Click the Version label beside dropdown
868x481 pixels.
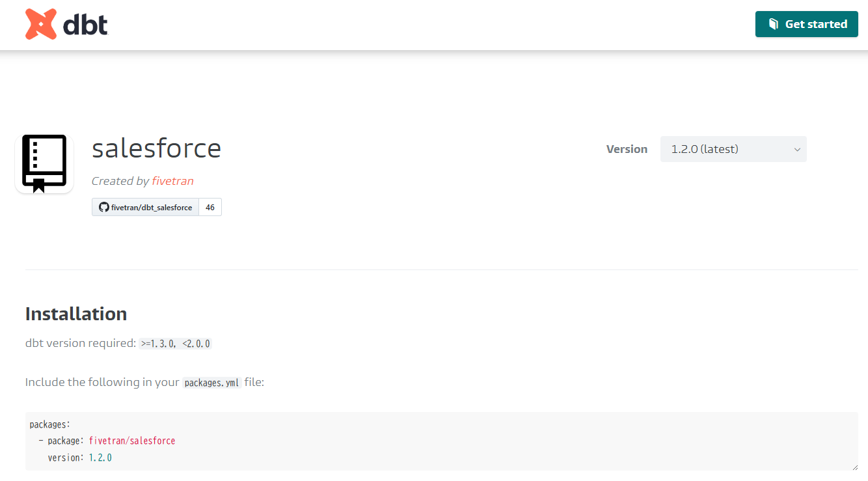[x=627, y=149]
